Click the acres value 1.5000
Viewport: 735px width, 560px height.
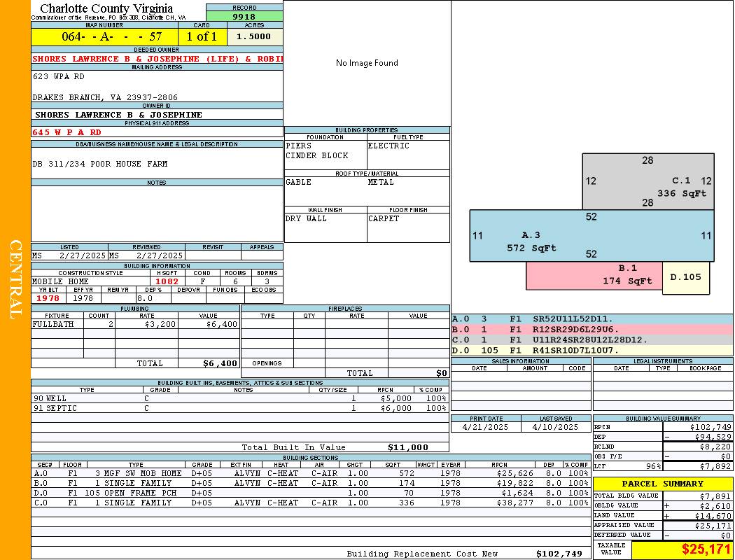[x=253, y=36]
